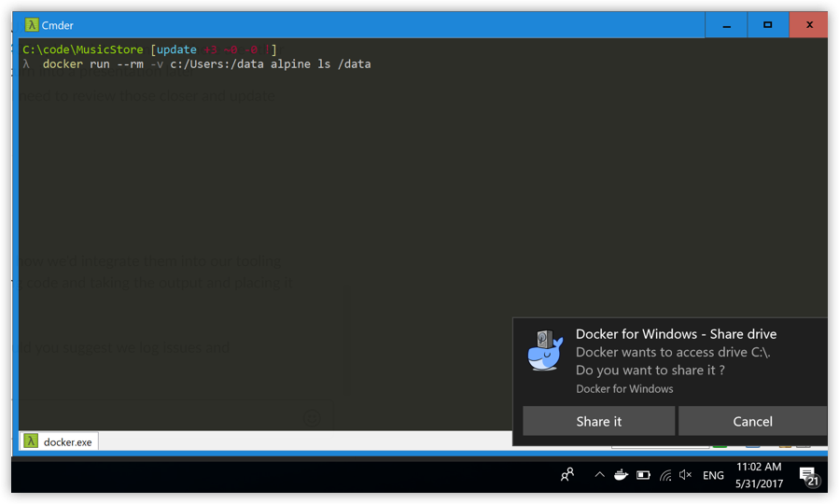Open Wi-Fi network settings icon
Image resolution: width=839 pixels, height=504 pixels.
(x=664, y=475)
